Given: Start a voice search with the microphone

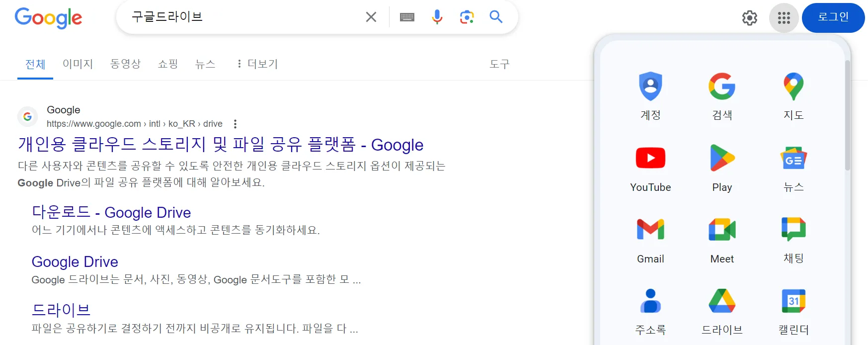Looking at the screenshot, I should pos(437,17).
